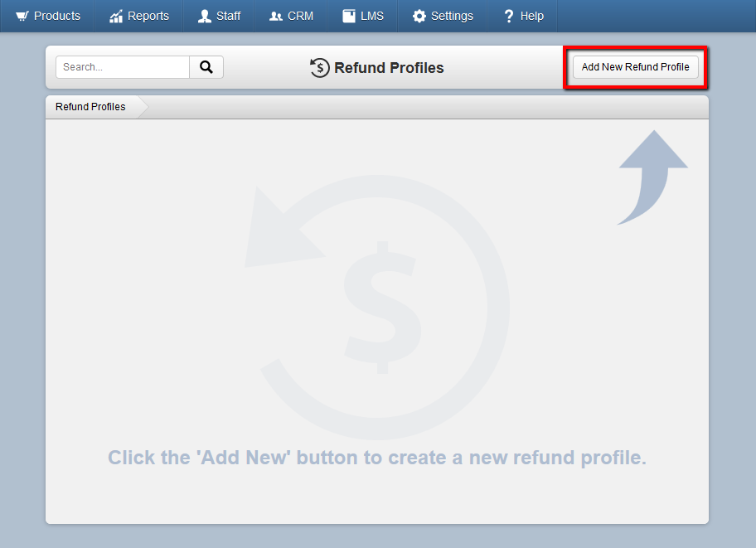Viewport: 756px width, 548px height.
Task: Open the LMS menu
Action: pyautogui.click(x=362, y=16)
